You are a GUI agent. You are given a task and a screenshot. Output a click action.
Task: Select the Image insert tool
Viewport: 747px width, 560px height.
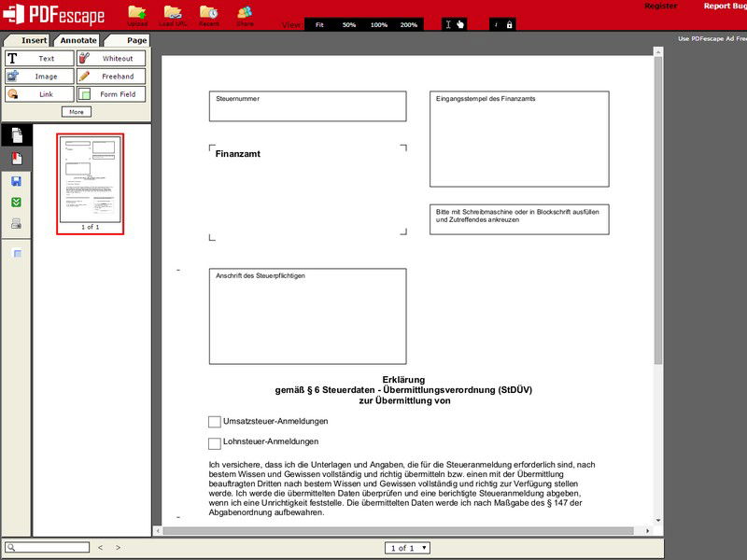click(39, 77)
